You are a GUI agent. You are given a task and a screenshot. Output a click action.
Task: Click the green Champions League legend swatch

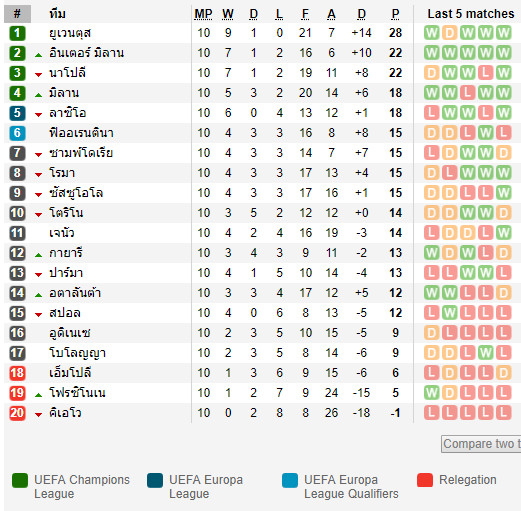tap(20, 480)
